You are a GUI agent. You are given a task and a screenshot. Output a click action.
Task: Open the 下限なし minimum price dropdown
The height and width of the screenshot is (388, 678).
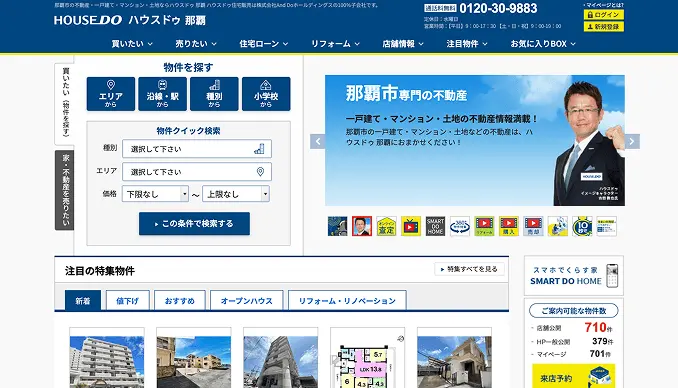click(x=155, y=194)
